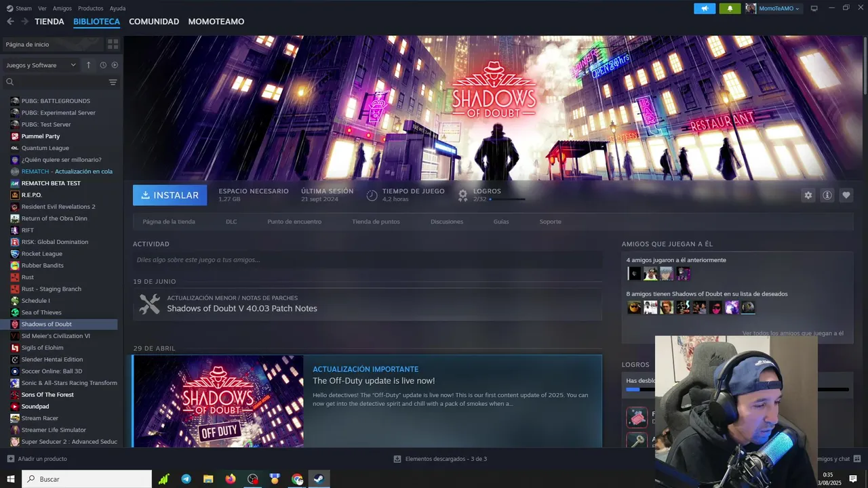Open the Ayuda menu
This screenshot has height=488, width=868.
(x=117, y=8)
